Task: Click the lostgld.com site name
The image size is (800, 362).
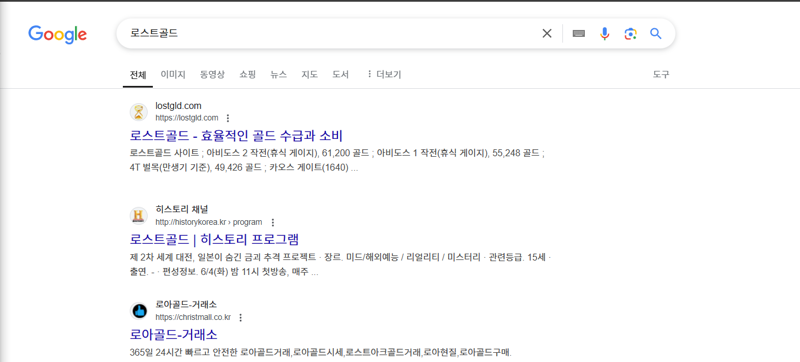Action: (x=179, y=106)
